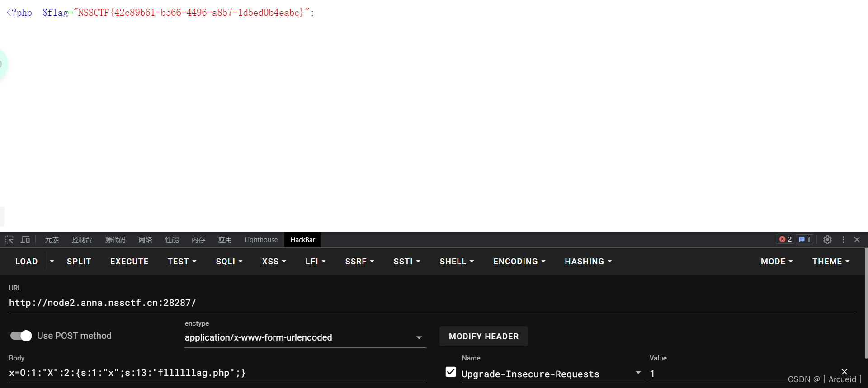
Task: Open the SSTI dropdown menu
Action: 407,261
